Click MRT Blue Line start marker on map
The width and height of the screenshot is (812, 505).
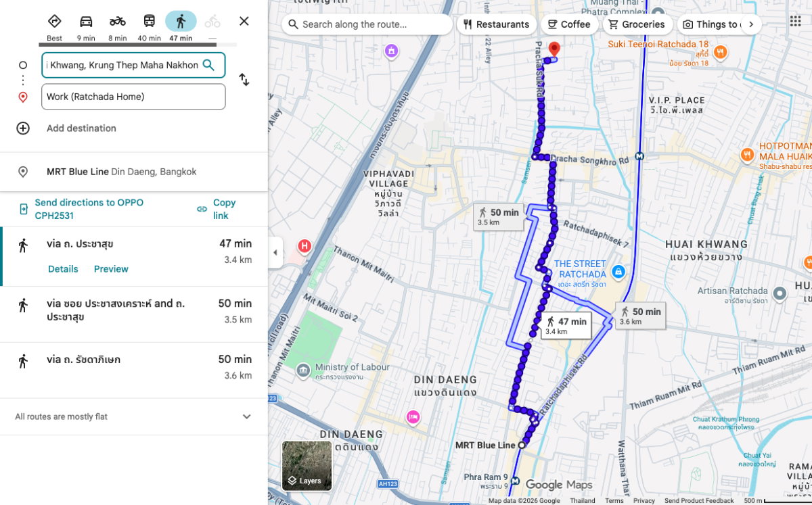click(522, 445)
